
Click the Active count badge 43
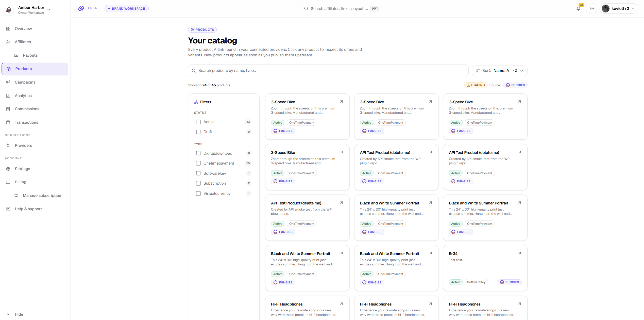pos(248,122)
